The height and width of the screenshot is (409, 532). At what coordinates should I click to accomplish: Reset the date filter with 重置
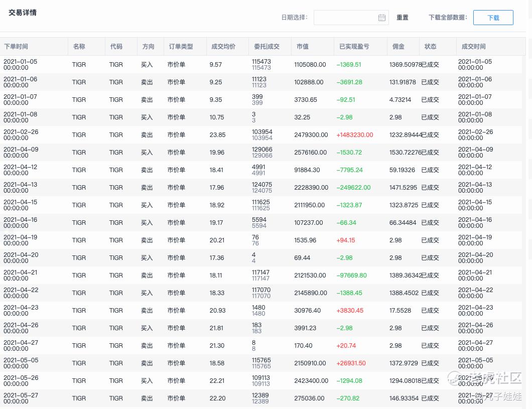(403, 18)
